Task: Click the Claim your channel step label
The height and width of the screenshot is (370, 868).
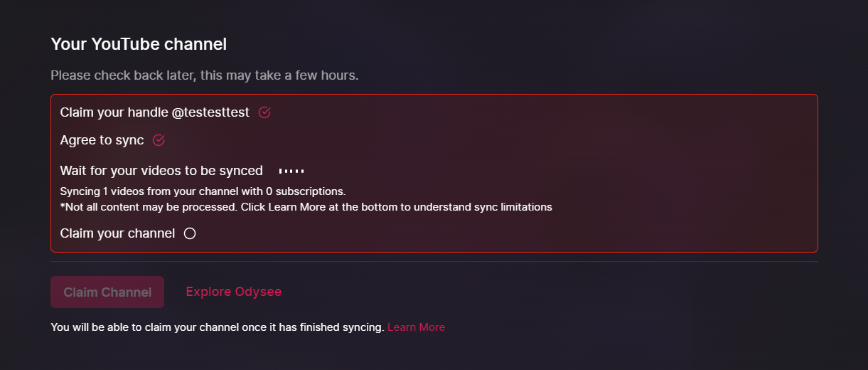Action: pyautogui.click(x=117, y=233)
